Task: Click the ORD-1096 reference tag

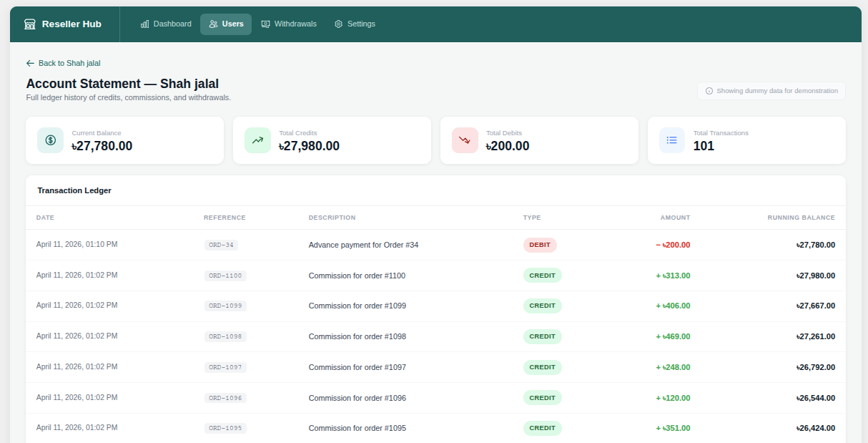Action: click(x=225, y=398)
